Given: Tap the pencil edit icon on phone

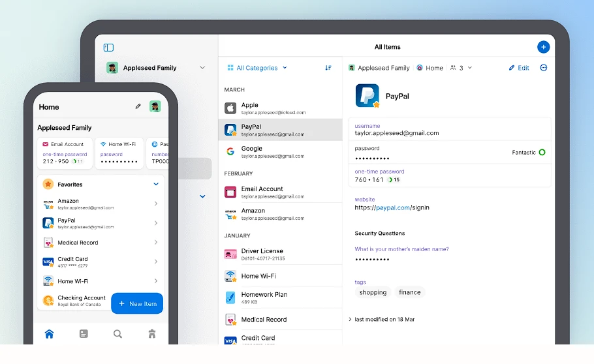Looking at the screenshot, I should tap(138, 106).
